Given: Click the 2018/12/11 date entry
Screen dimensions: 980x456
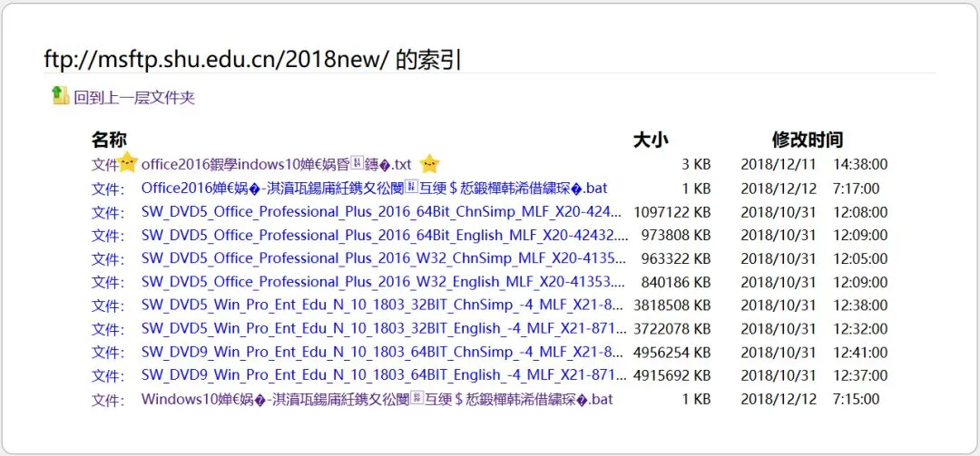Looking at the screenshot, I should 779,165.
